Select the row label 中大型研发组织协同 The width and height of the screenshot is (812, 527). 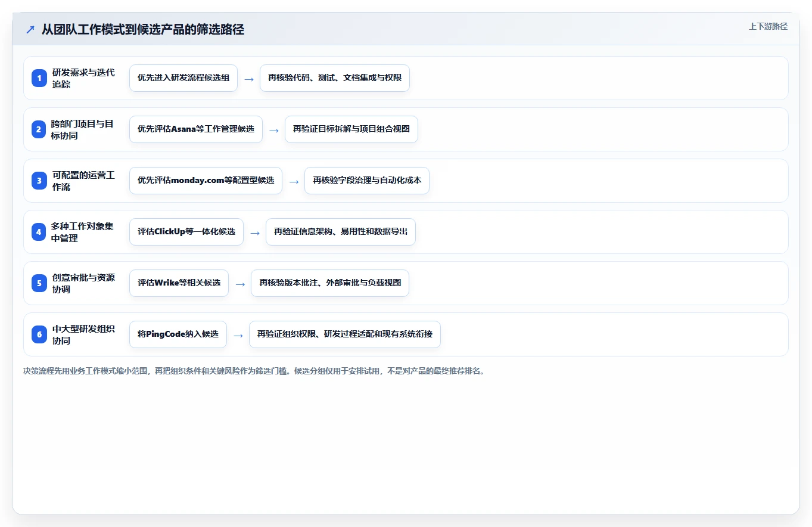pyautogui.click(x=83, y=334)
